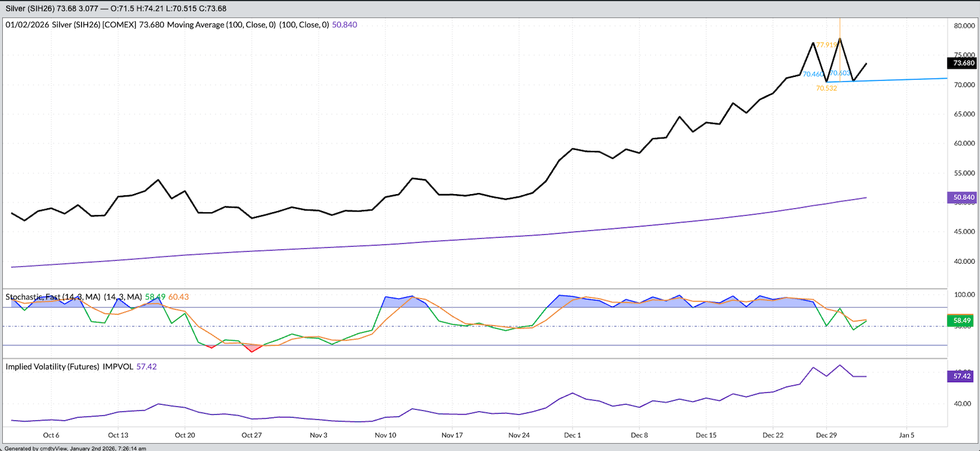Screen dimensions: 980x451
Task: Select the orange 60.43 stochastic legend value
Action: 179,297
